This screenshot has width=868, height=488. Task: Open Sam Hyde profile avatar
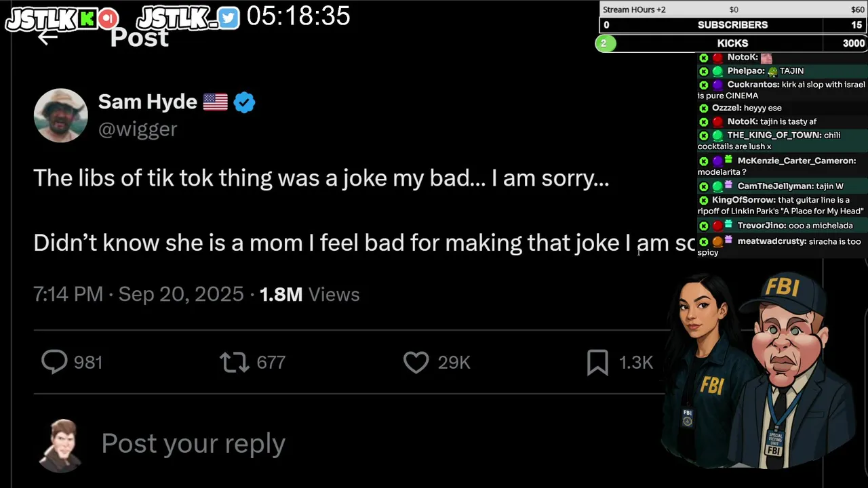click(61, 115)
